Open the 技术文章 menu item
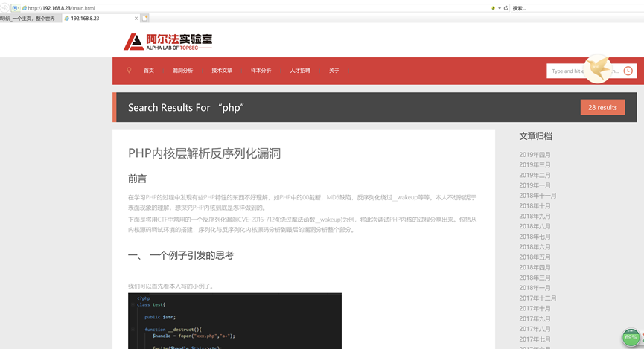This screenshot has height=349, width=644. [x=222, y=71]
